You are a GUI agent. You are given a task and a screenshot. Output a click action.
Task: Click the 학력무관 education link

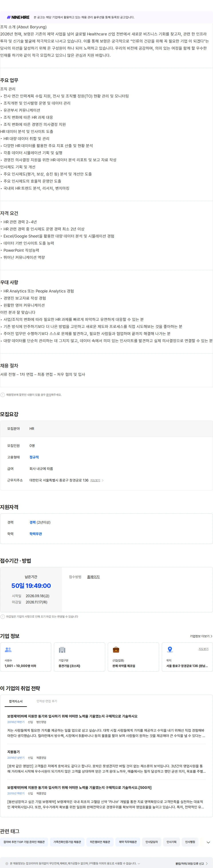coord(35,534)
